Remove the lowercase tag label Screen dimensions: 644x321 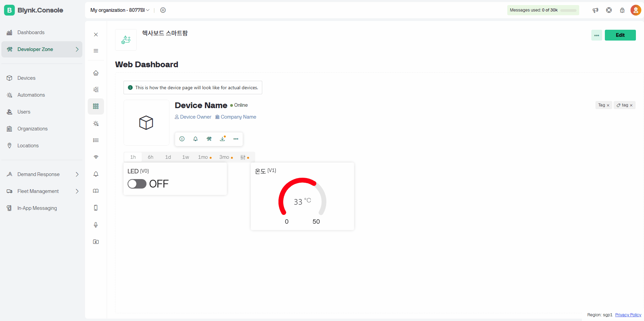[631, 105]
